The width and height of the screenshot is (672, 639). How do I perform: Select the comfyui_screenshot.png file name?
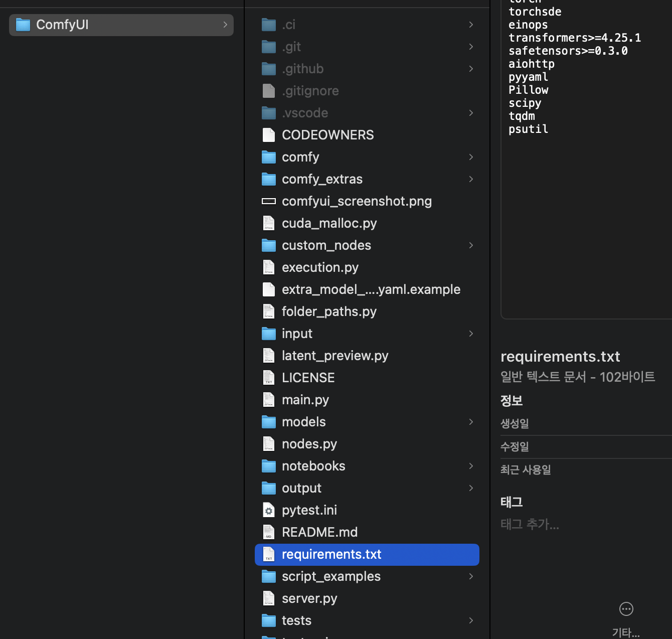[x=357, y=201]
